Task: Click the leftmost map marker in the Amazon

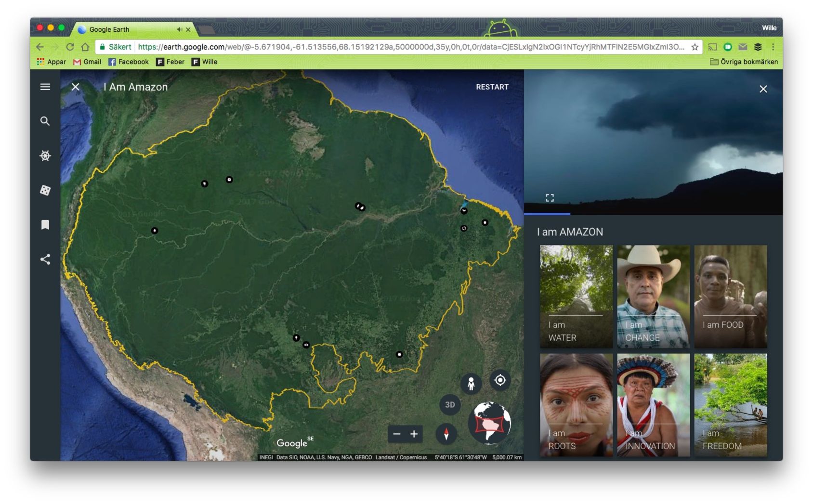Action: pyautogui.click(x=155, y=231)
